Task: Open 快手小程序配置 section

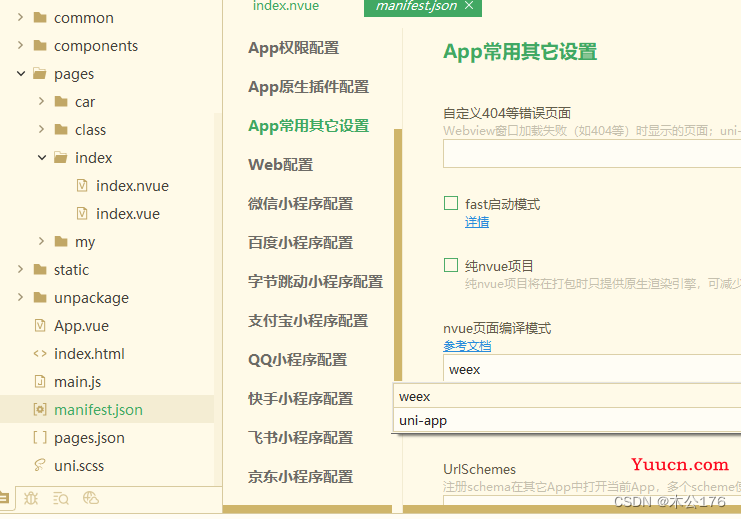Action: (301, 398)
